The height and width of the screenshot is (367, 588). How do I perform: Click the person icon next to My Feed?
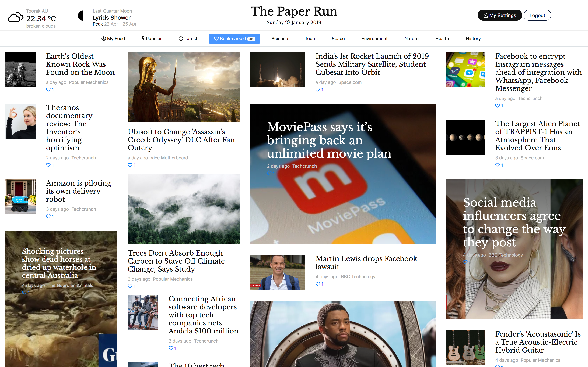(x=104, y=39)
